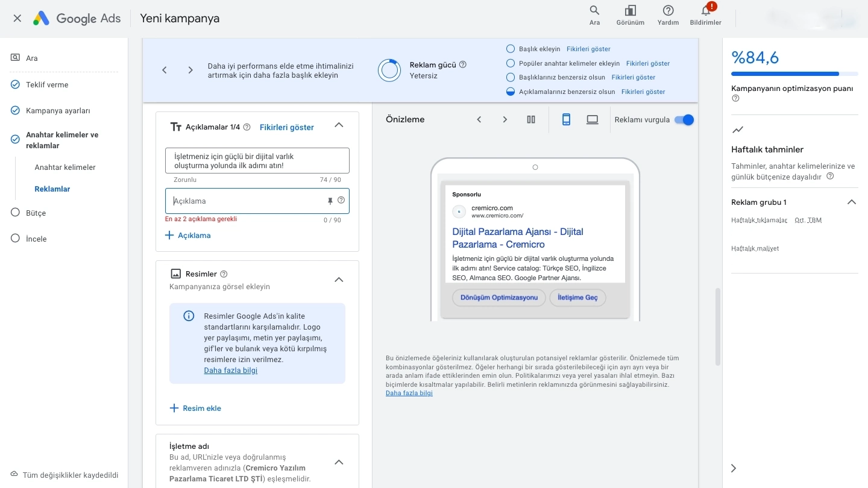Screen dimensions: 868x488
Task: Switch preview to mobile device
Action: tap(566, 119)
